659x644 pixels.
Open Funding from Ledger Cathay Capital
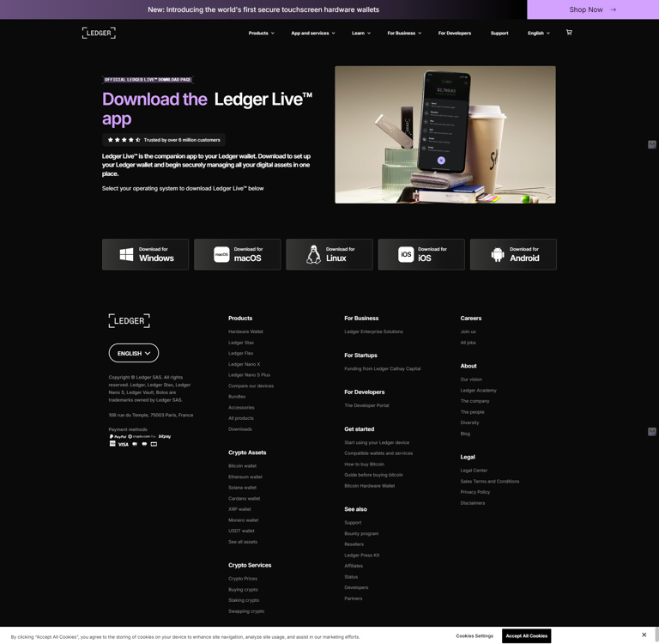(382, 368)
